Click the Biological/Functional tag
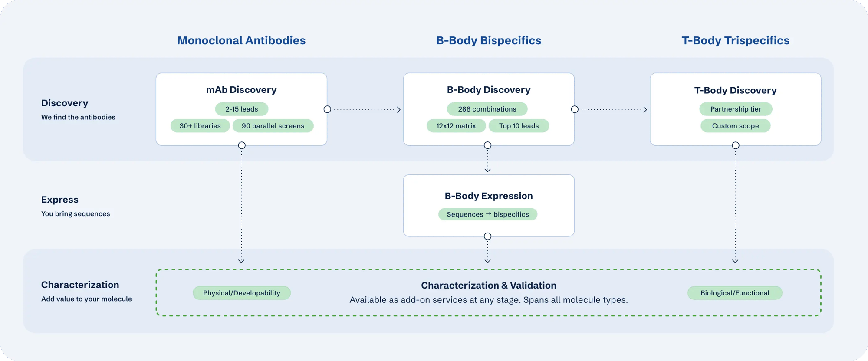This screenshot has width=868, height=361. coord(735,293)
